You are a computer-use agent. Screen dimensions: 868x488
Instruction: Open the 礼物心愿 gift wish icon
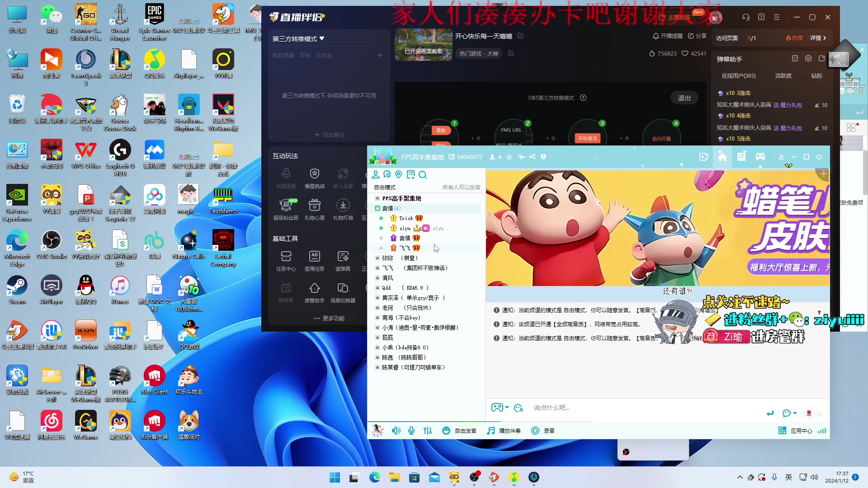(315, 209)
